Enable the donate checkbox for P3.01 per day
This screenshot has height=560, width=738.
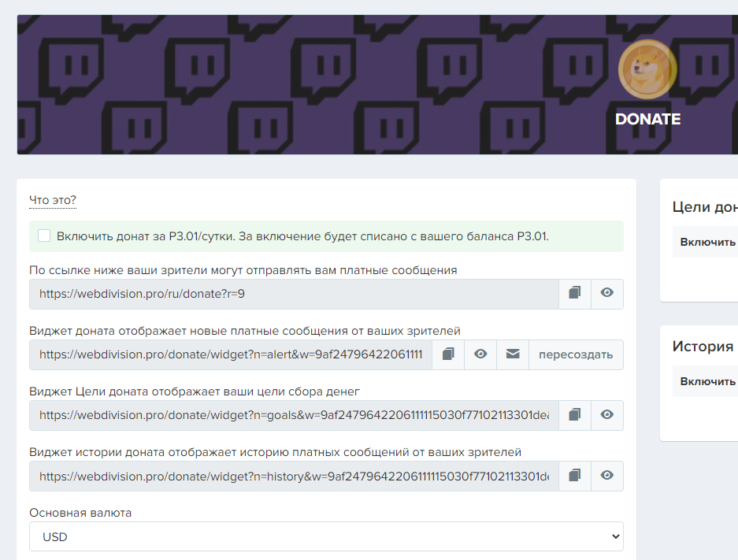[44, 235]
